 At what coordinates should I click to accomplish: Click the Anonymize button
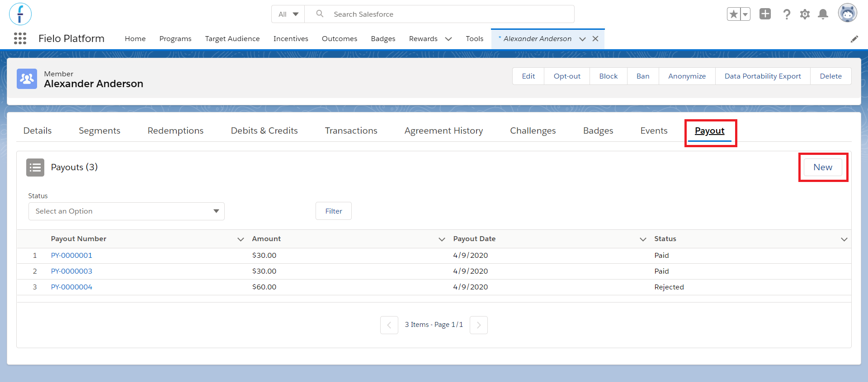(687, 76)
